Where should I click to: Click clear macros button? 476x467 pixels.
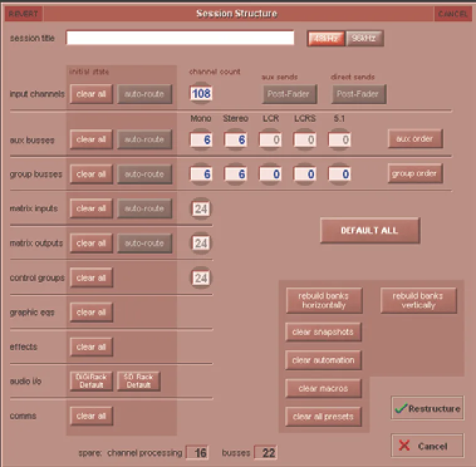click(323, 389)
